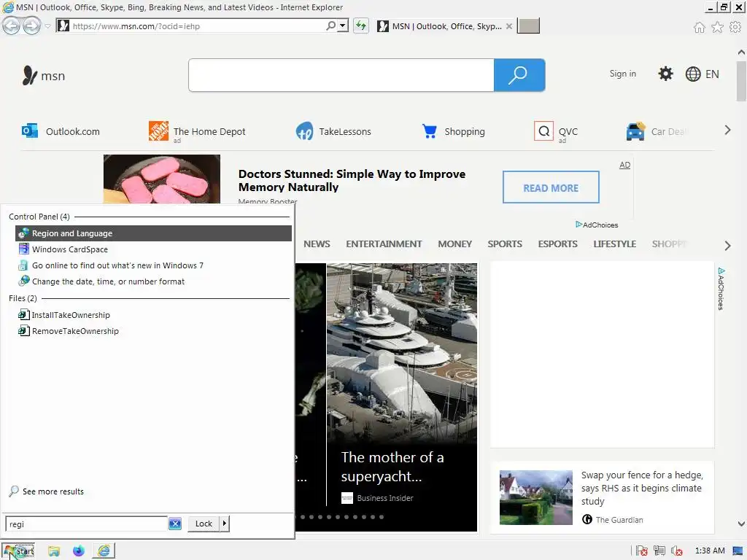Launch Firefox from the taskbar
This screenshot has height=560, width=747.
coord(79,551)
